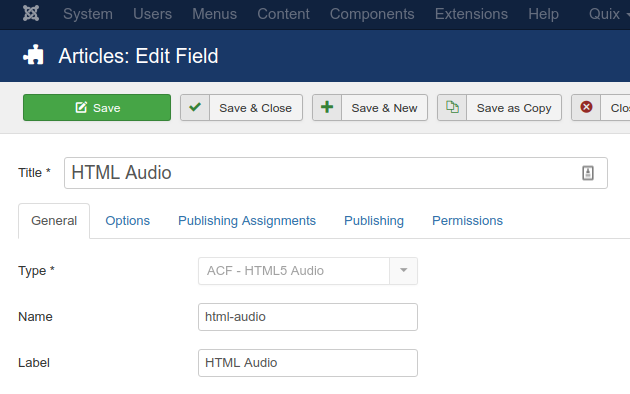The height and width of the screenshot is (394, 630).
Task: Switch to the Options tab
Action: 127,221
